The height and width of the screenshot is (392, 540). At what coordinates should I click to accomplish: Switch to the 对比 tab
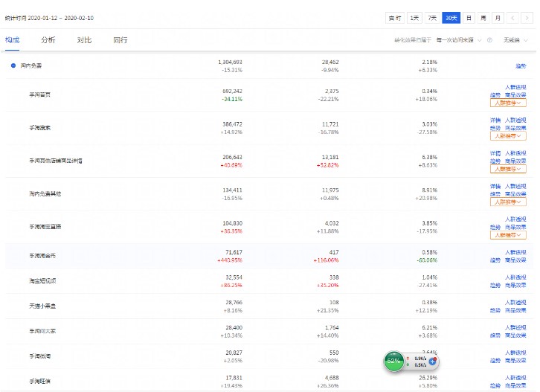(84, 40)
